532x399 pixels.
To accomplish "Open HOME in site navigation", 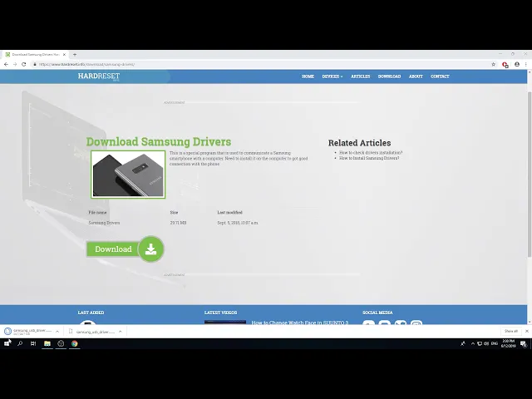I will coord(308,76).
